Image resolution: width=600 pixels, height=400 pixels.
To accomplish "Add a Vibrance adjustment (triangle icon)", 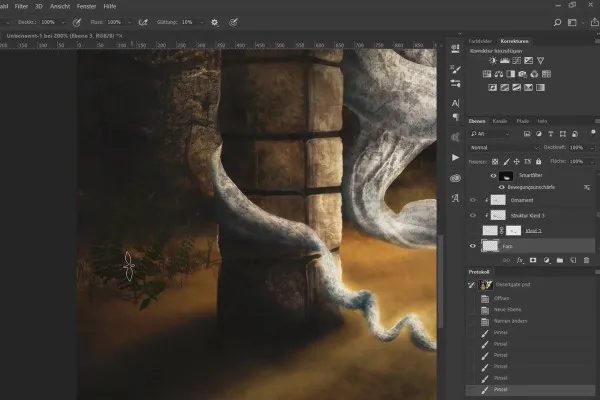I will point(540,60).
